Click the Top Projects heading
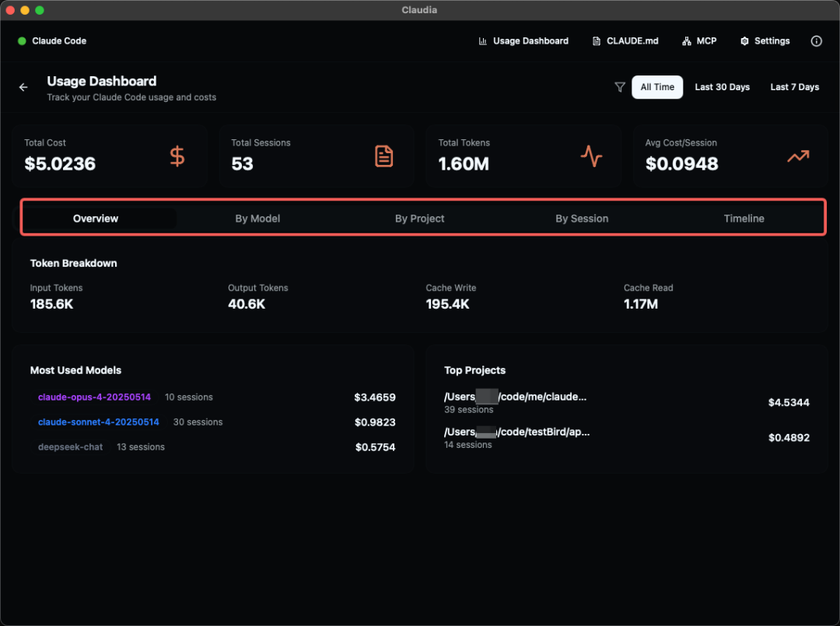This screenshot has width=840, height=626. (x=474, y=371)
